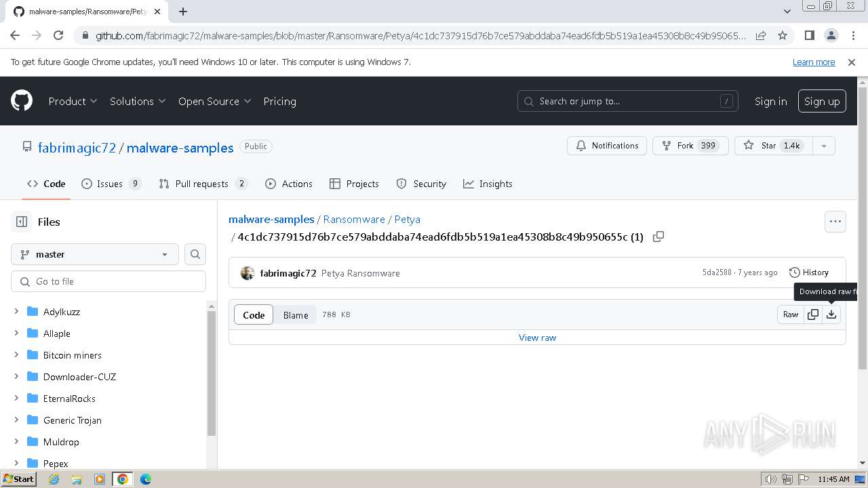Click the GitHub logo icon
868x488 pixels.
[x=22, y=101]
